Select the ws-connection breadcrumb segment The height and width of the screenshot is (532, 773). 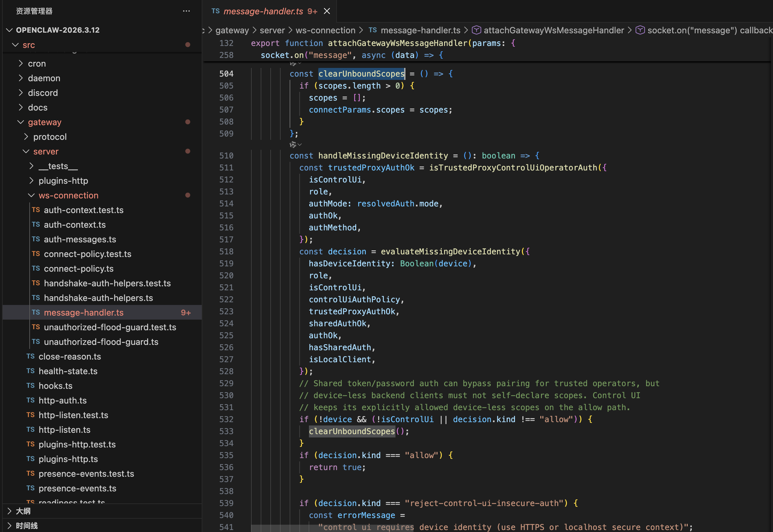(x=325, y=30)
